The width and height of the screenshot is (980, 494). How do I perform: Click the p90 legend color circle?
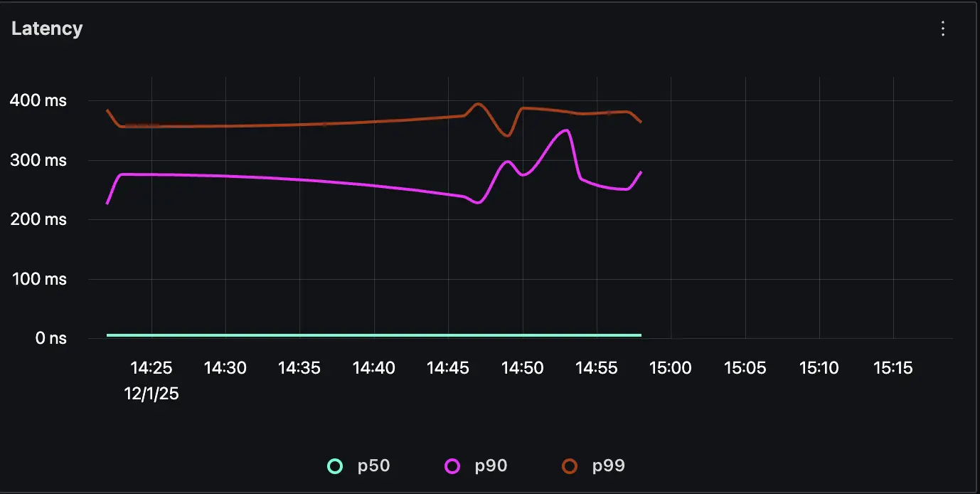pos(451,466)
